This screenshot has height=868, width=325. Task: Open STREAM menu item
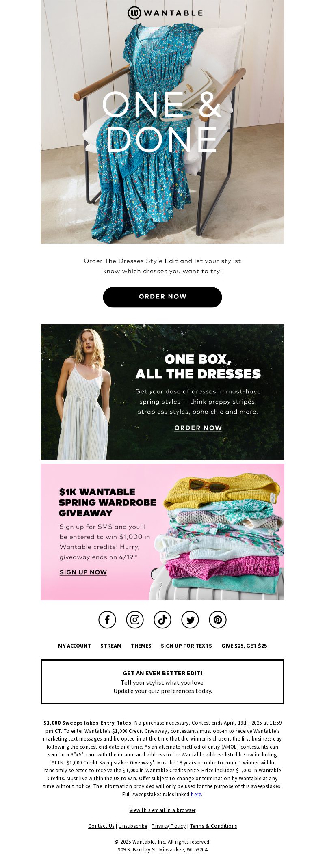(111, 646)
